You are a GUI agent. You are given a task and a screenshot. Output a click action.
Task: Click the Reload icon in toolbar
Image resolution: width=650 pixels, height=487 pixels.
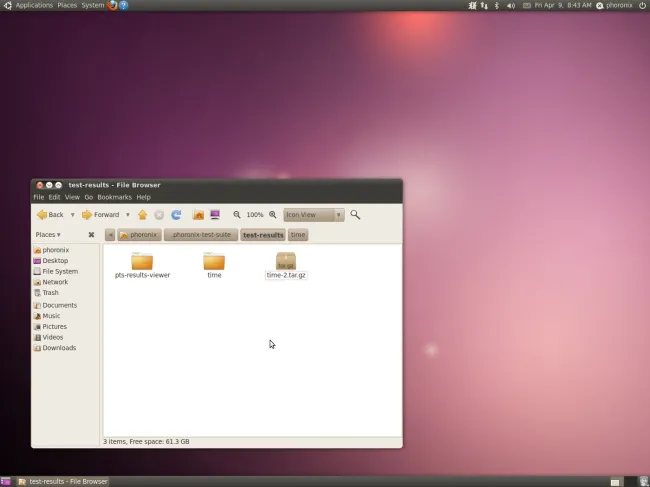coord(176,214)
